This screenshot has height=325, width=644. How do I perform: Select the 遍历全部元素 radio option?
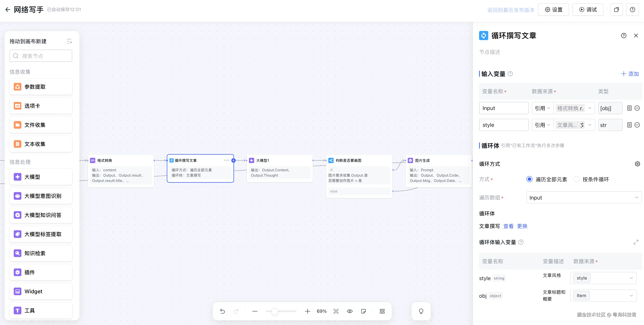pos(529,179)
